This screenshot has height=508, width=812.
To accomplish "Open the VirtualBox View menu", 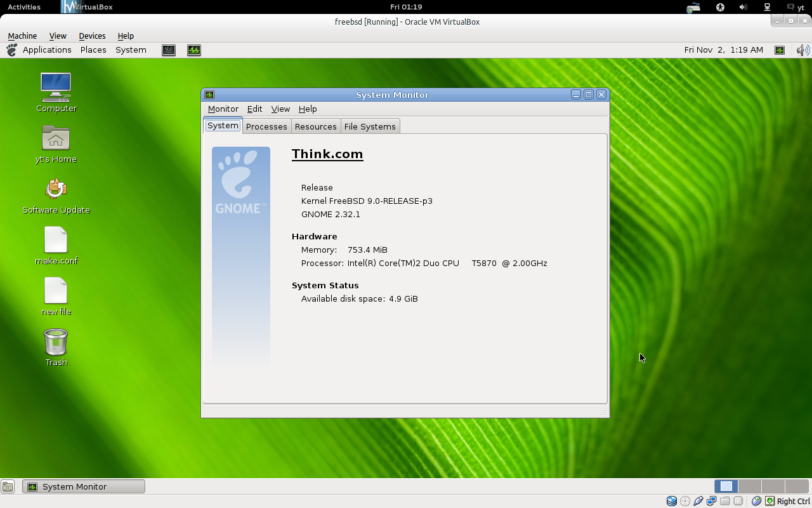I will coord(58,36).
